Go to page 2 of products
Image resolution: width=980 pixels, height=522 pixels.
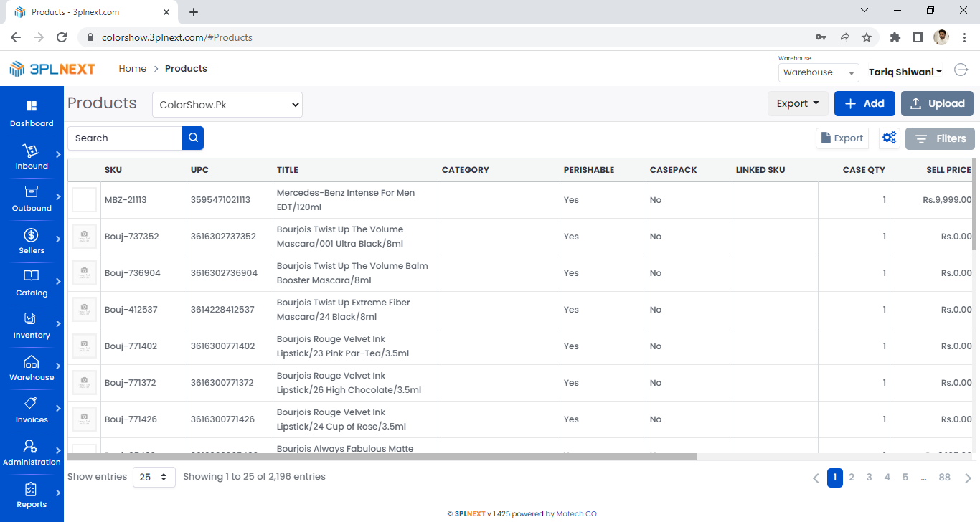pyautogui.click(x=852, y=478)
